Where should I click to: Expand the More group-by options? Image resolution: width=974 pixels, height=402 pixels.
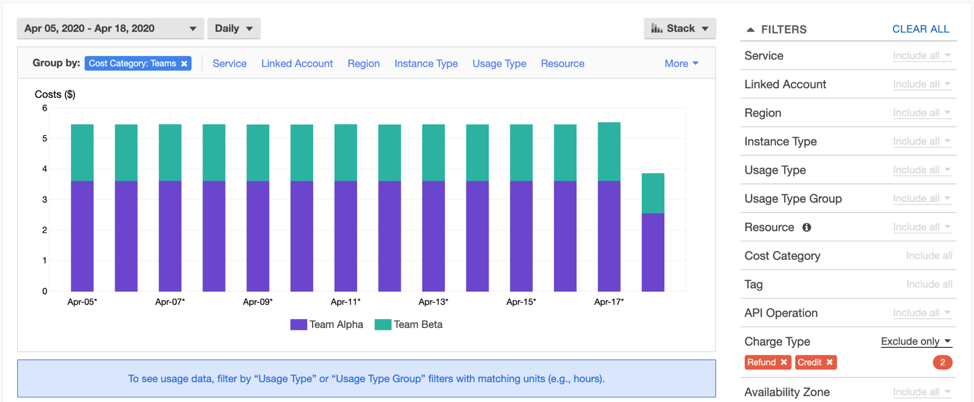pyautogui.click(x=681, y=63)
